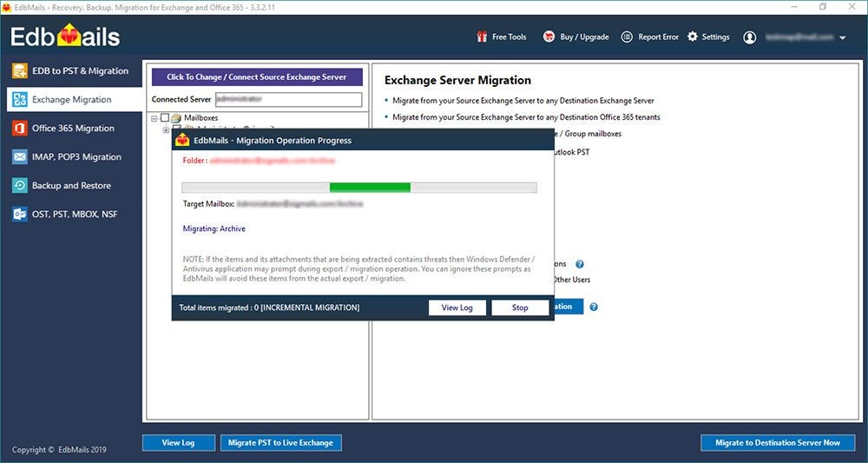Click the IMAP, POP3 Migration envelope icon
Viewport: 868px width, 463px height.
point(20,156)
